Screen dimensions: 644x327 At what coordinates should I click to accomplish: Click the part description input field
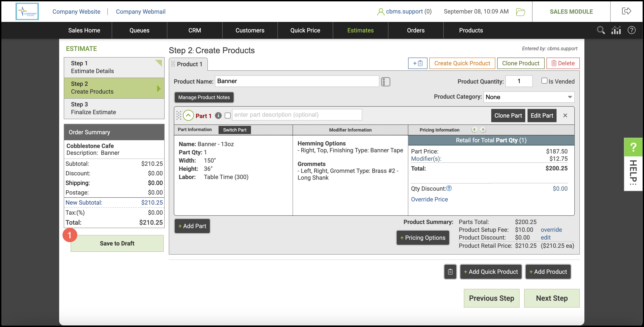297,115
